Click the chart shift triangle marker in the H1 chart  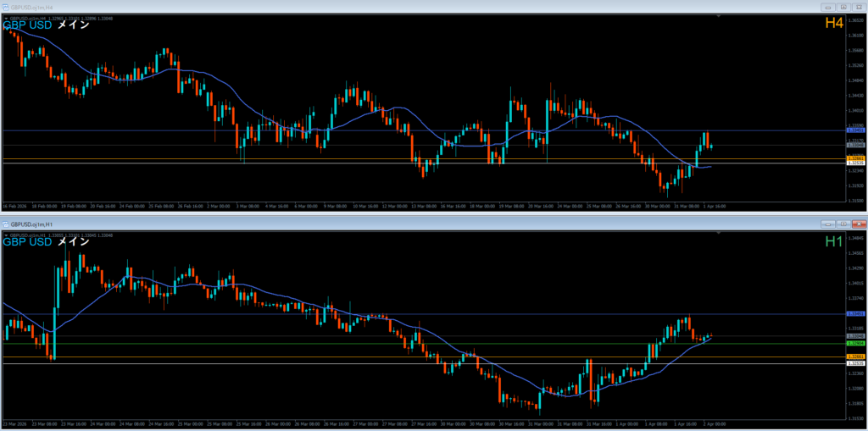pos(719,234)
